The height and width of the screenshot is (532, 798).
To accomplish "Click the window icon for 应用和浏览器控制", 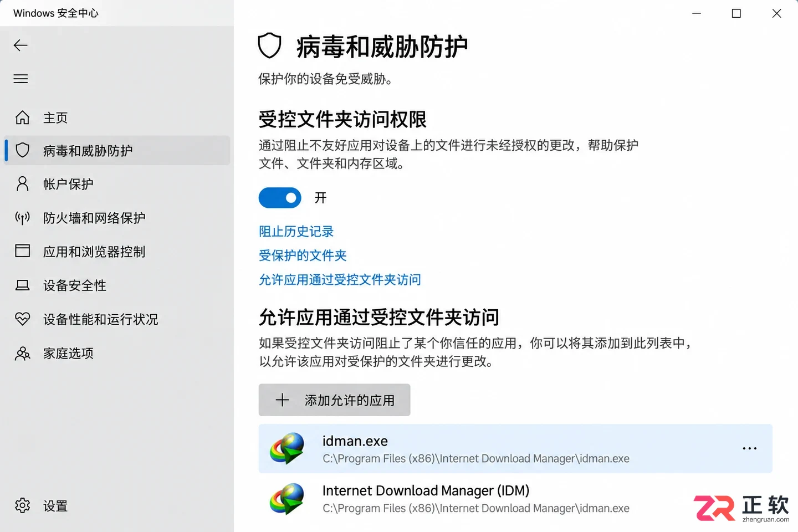I will 22,251.
